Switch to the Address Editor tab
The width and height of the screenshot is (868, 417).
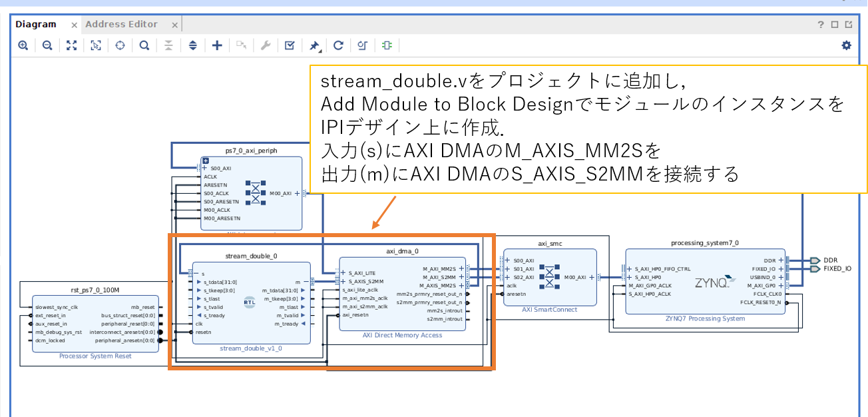tap(121, 24)
